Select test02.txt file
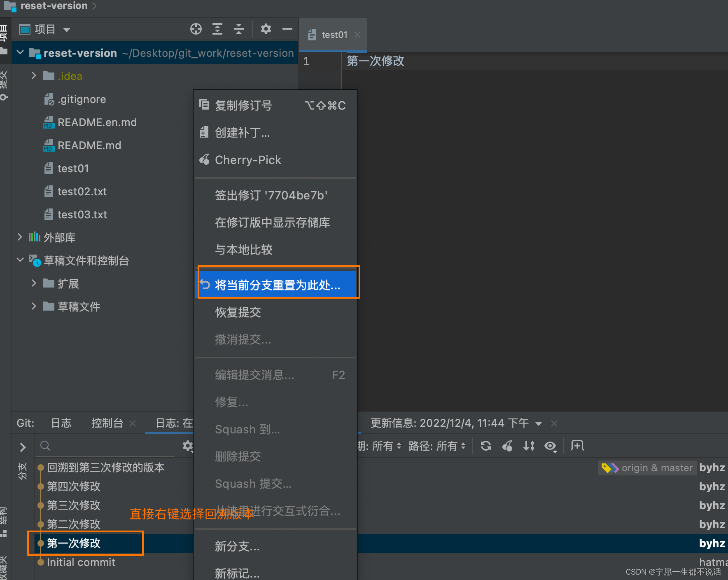728x580 pixels. click(75, 192)
